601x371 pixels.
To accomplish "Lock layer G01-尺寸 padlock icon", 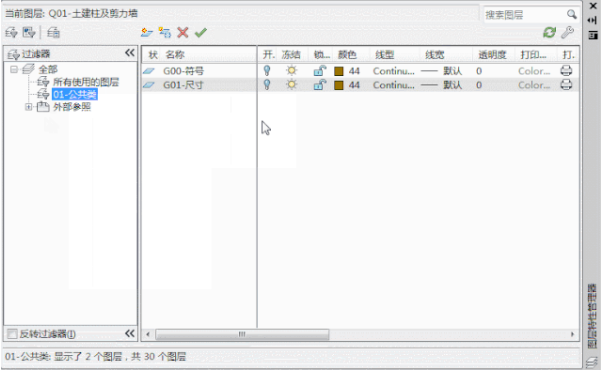I will (x=320, y=85).
